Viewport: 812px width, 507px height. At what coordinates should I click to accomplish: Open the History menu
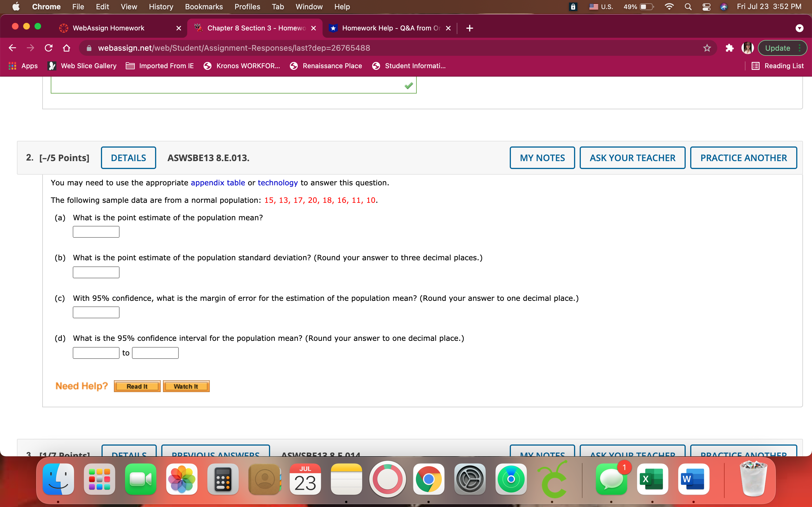pos(161,6)
